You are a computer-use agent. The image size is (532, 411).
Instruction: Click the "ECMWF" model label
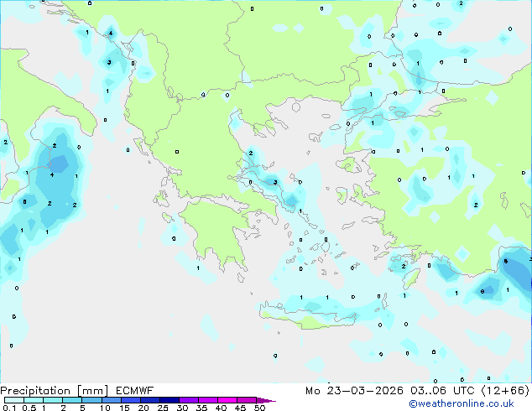135,391
